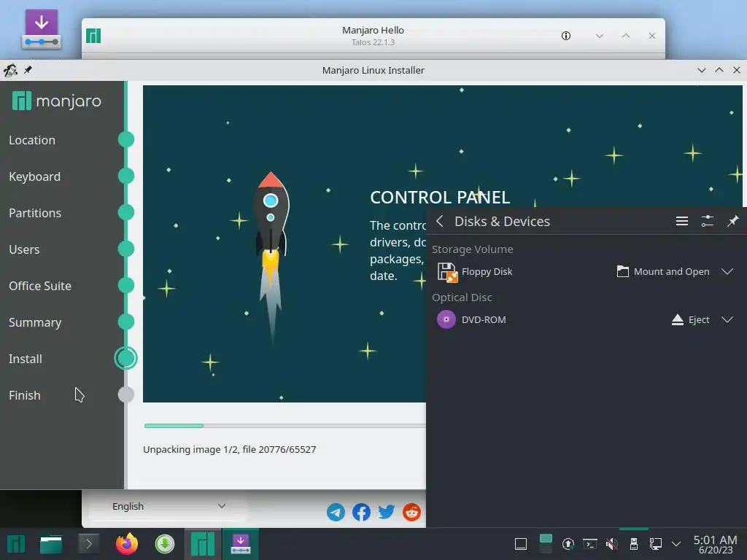747x560 pixels.
Task: Click the installation progress bar
Action: pyautogui.click(x=285, y=426)
